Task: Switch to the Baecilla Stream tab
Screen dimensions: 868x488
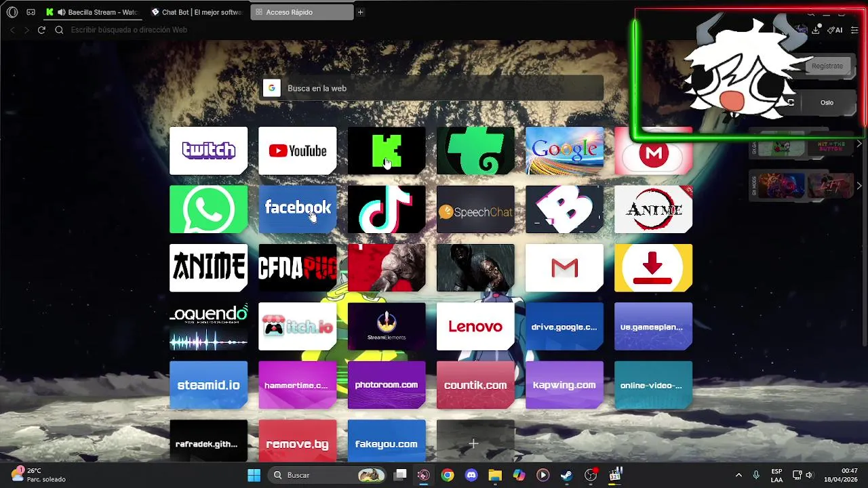Action: coord(94,12)
